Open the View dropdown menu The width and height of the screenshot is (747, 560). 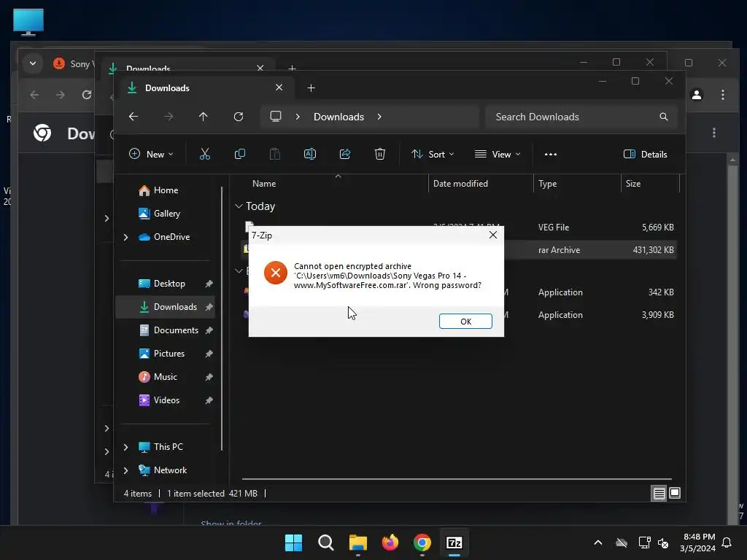498,155
